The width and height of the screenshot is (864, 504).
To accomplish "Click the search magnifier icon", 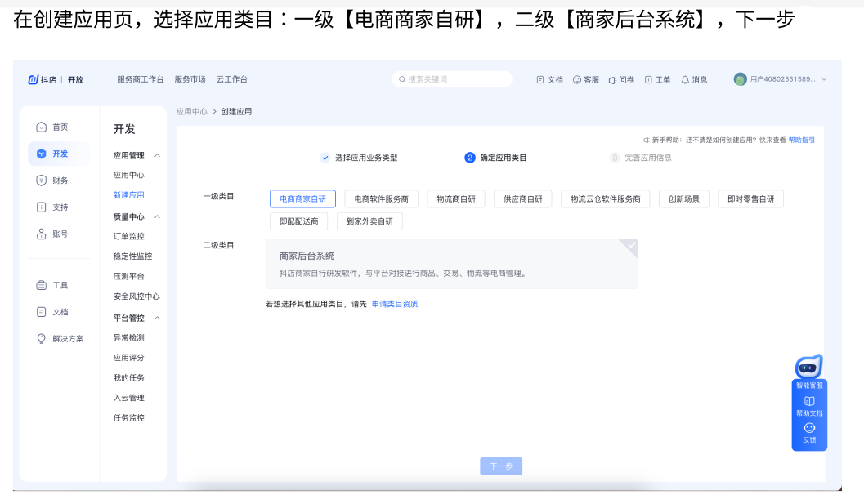I will point(402,79).
